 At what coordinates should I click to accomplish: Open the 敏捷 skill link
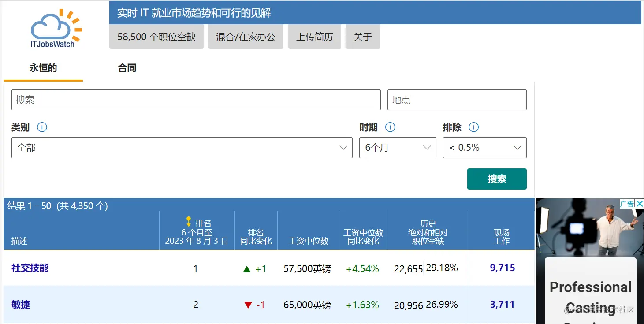tap(20, 304)
